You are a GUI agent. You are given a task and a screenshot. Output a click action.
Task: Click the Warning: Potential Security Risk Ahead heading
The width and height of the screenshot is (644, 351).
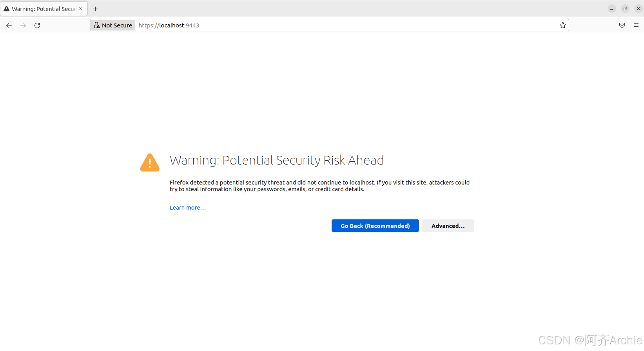[277, 160]
